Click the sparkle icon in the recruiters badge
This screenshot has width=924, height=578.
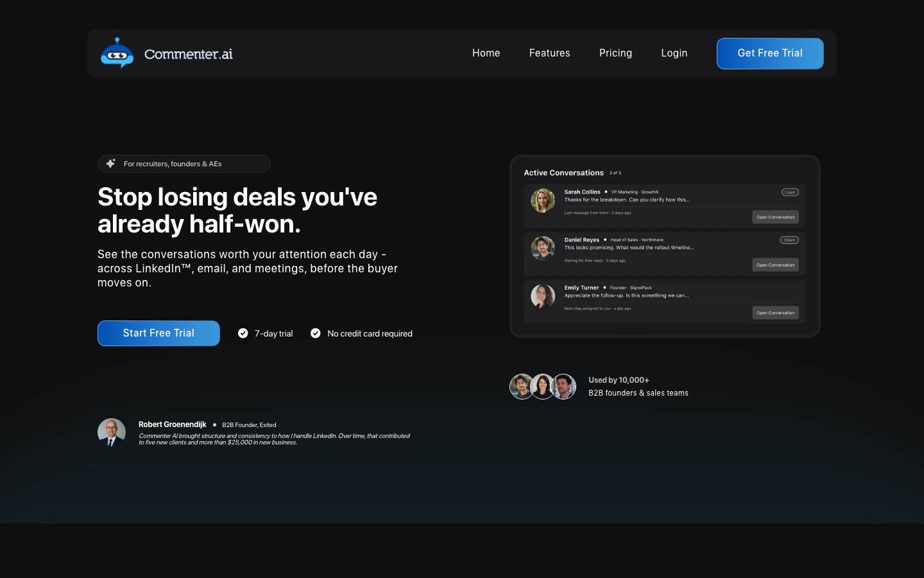(x=111, y=164)
